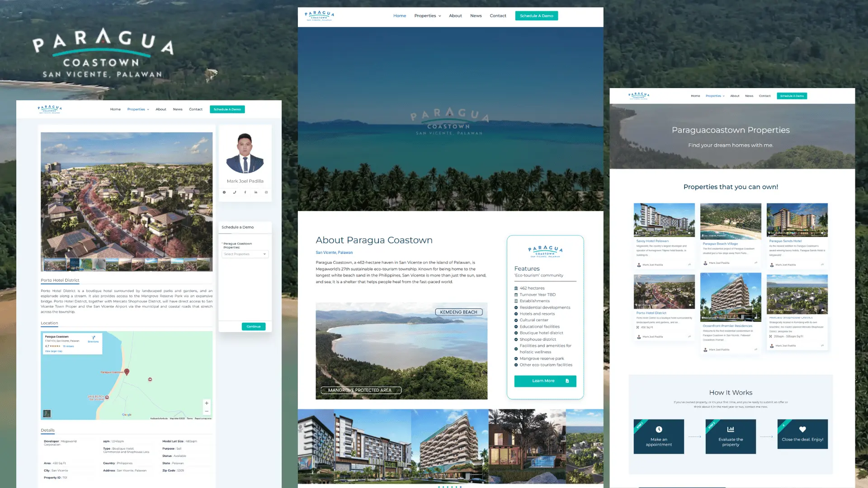Screen dimensions: 868x488
Task: Click Paragua logo in right properties page header
Action: pyautogui.click(x=639, y=96)
